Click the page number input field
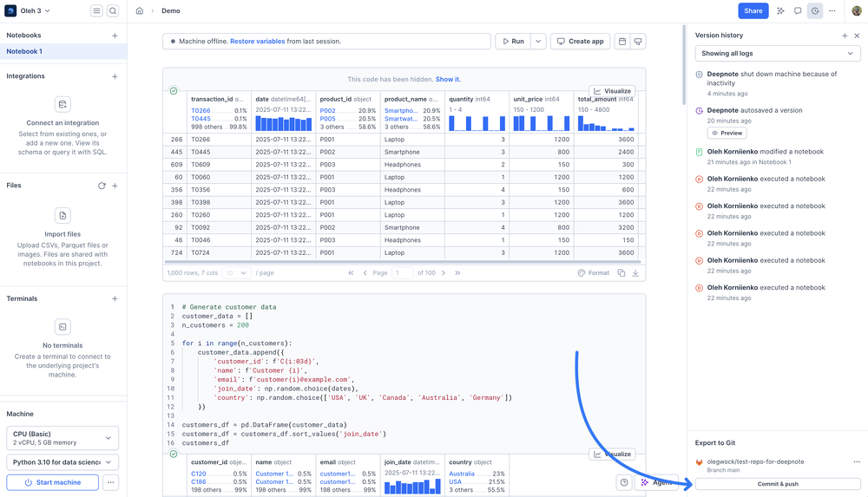Screen dimensions: 868x497 pyautogui.click(x=402, y=273)
